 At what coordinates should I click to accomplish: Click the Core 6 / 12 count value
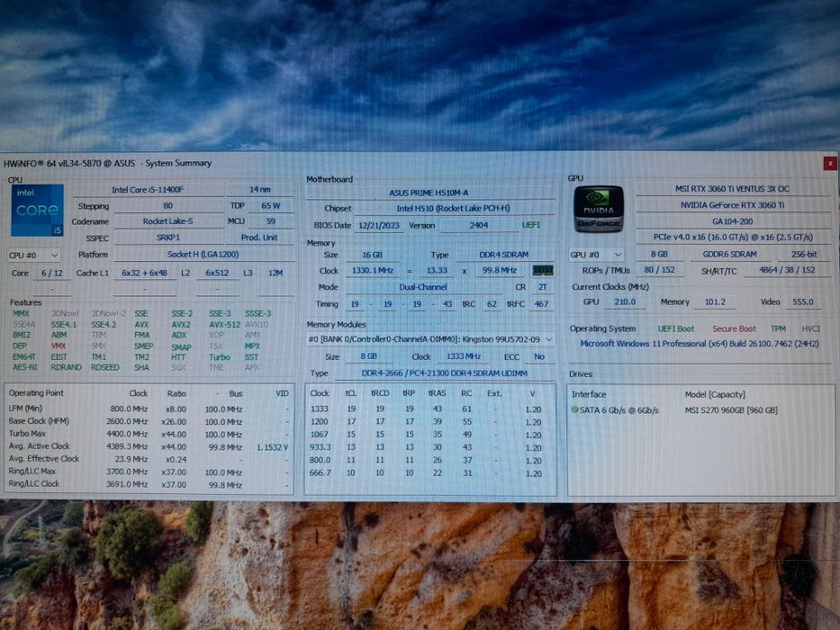52,273
